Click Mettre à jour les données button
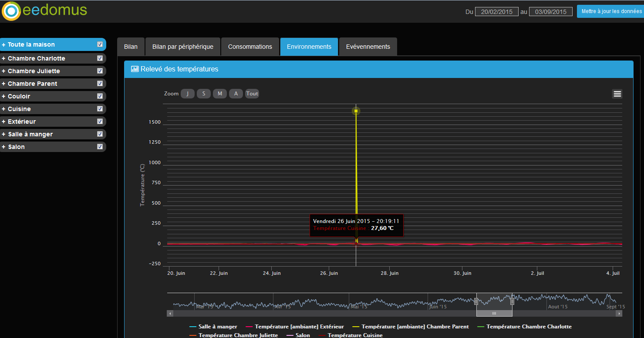The image size is (644, 338). (x=611, y=11)
